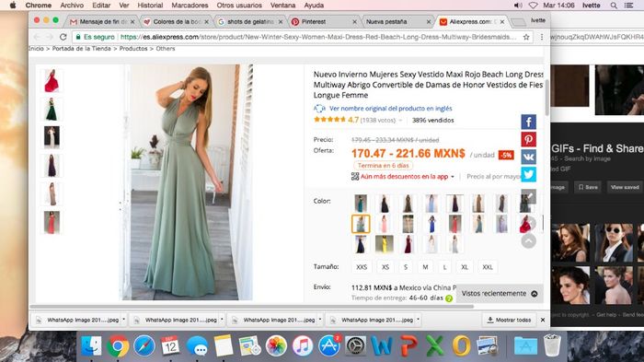Open first WhatsApp Image download options arrow

click(x=123, y=320)
